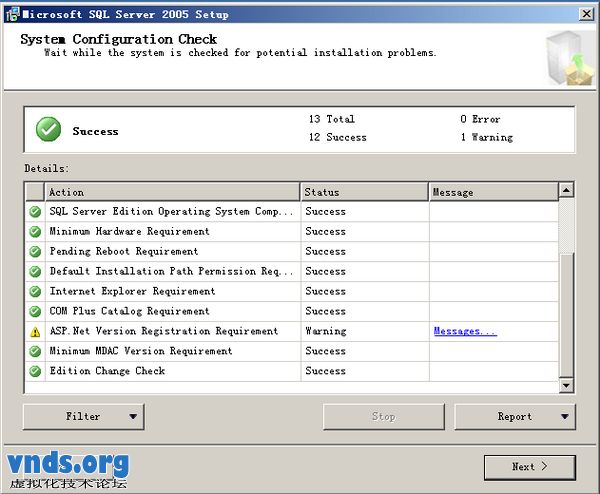The image size is (600, 494).
Task: Select the Pending Reboot Requirement row text
Action: [x=124, y=251]
